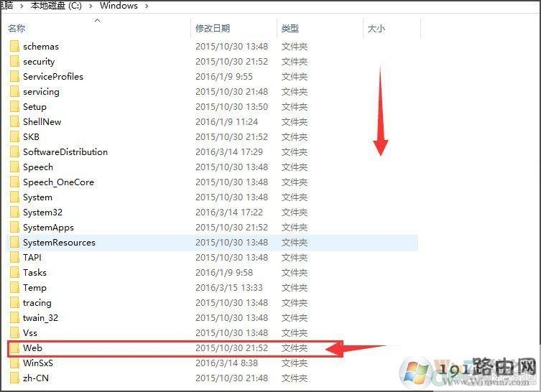541x392 pixels.
Task: Select the security folder name
Action: [39, 62]
